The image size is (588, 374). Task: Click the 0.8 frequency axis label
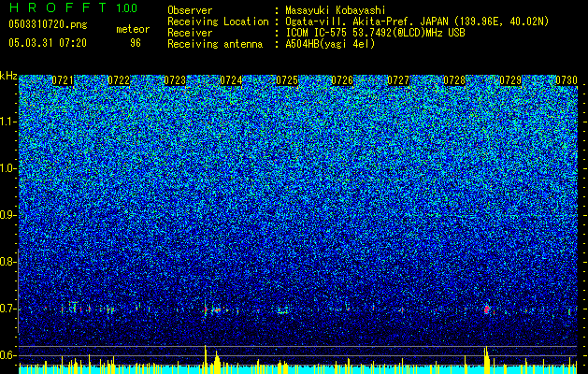(x=7, y=262)
